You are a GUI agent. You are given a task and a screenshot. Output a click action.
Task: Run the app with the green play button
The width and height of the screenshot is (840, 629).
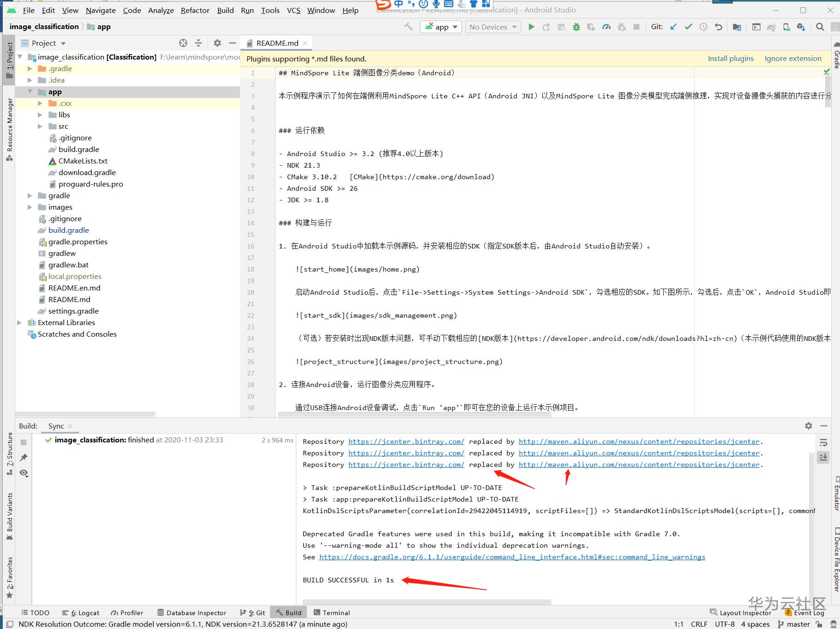(x=531, y=27)
